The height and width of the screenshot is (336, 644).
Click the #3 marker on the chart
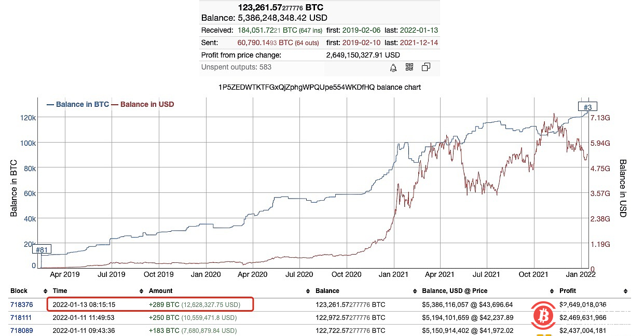pos(587,106)
